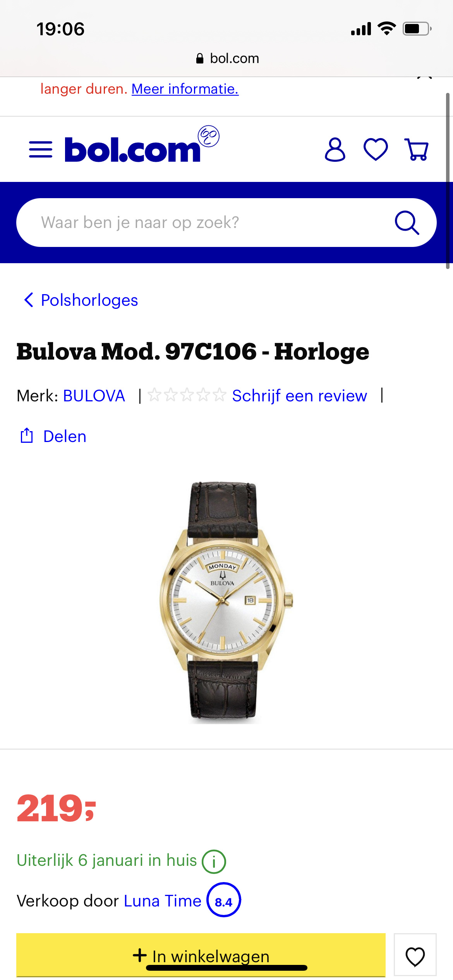Image resolution: width=453 pixels, height=980 pixels.
Task: Open the shopping cart icon
Action: (417, 149)
